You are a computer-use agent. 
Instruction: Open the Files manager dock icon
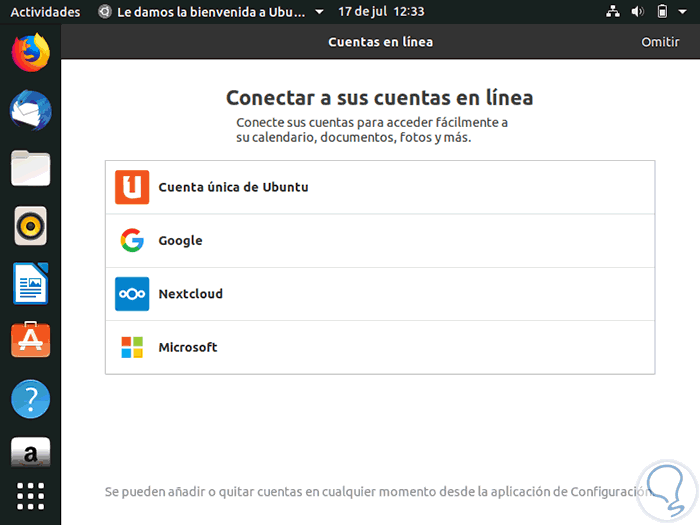click(x=30, y=168)
